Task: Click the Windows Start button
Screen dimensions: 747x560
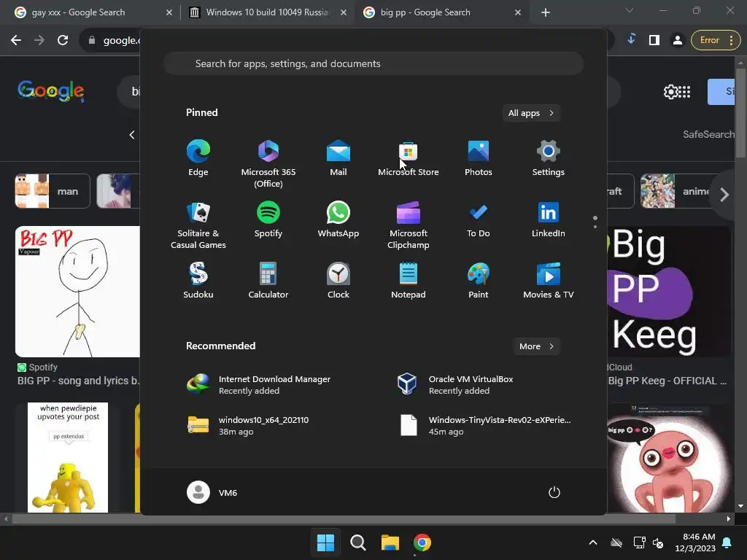Action: coord(325,542)
